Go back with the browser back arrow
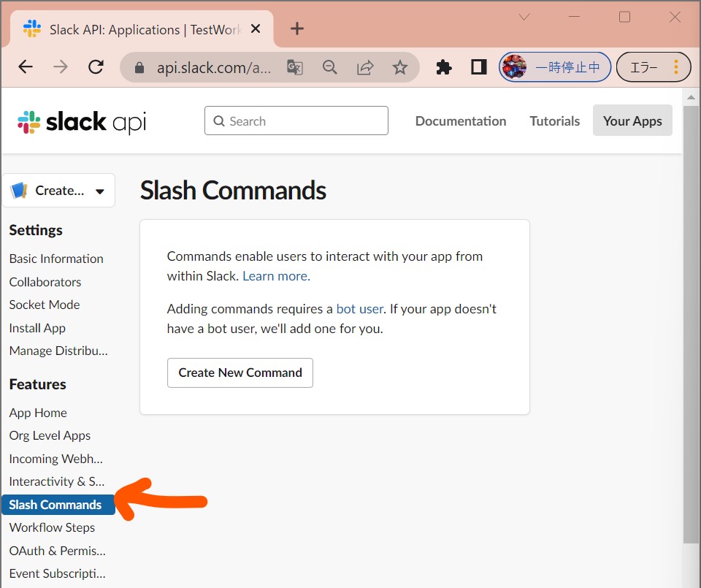This screenshot has width=701, height=588. coord(26,67)
